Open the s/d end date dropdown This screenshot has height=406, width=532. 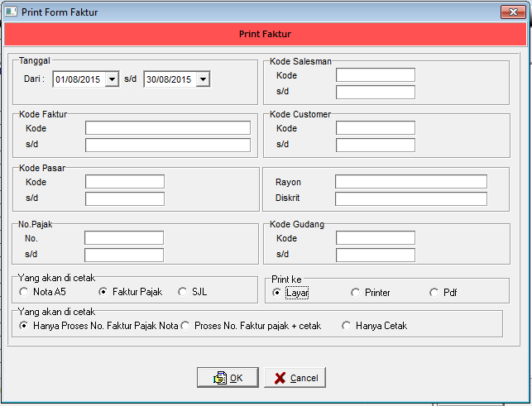203,79
